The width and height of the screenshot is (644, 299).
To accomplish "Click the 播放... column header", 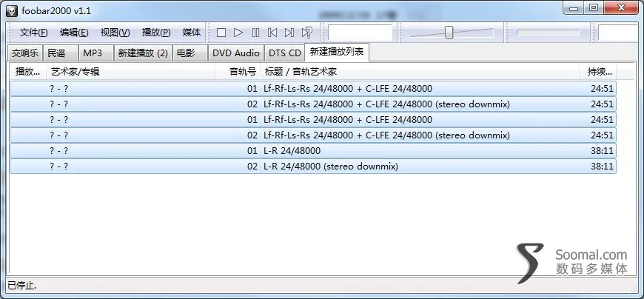I will [27, 72].
